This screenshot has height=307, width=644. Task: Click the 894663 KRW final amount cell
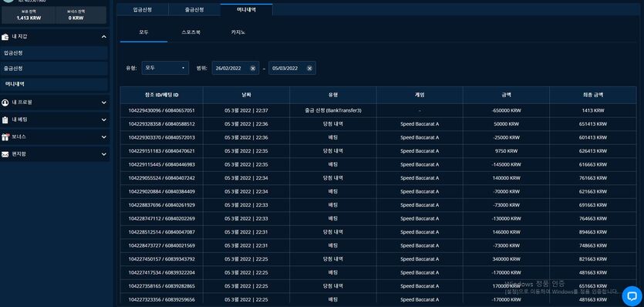593,232
